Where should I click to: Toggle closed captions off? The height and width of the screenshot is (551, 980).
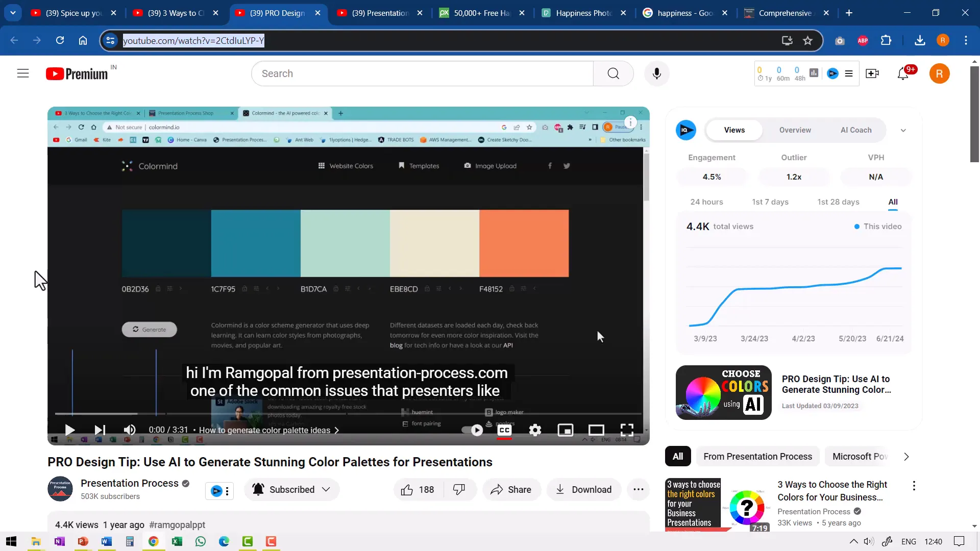(x=504, y=430)
